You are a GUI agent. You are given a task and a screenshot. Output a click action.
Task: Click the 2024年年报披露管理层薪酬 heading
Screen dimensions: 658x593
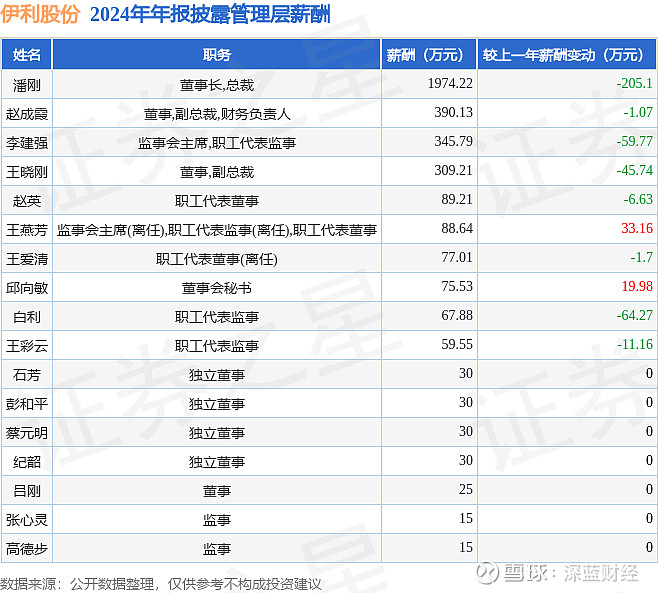[210, 14]
